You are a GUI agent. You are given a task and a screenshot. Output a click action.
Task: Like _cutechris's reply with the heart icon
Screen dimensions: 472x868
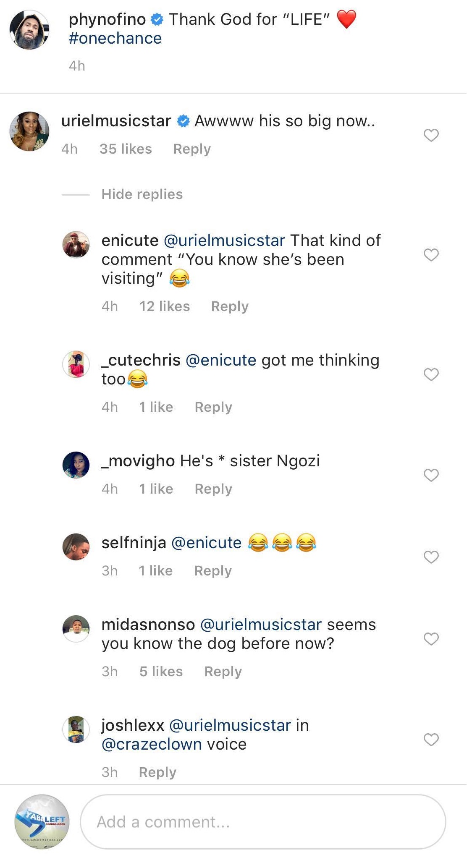(431, 374)
